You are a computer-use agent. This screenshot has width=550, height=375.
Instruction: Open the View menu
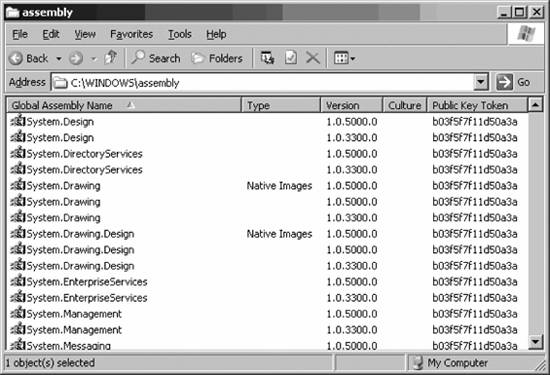85,34
